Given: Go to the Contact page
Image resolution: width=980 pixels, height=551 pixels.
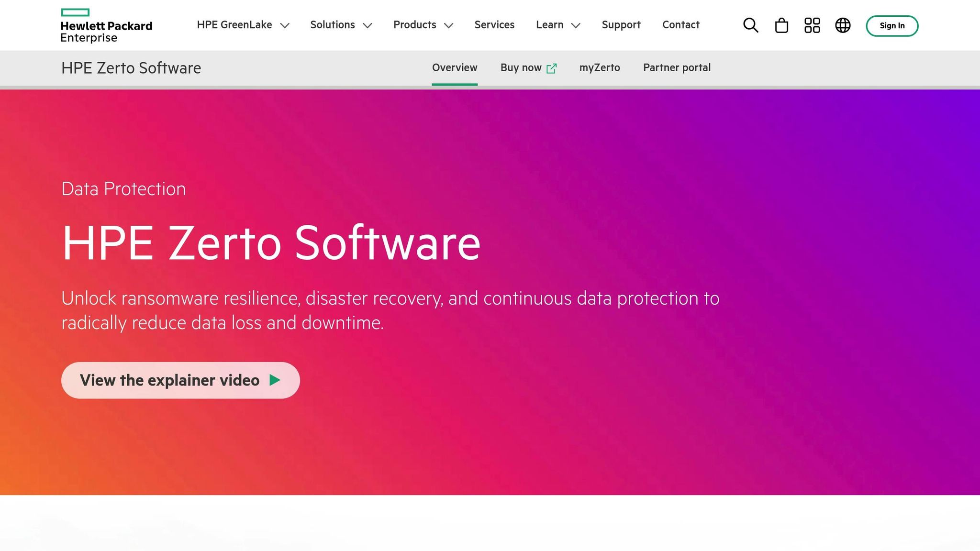Looking at the screenshot, I should tap(680, 25).
